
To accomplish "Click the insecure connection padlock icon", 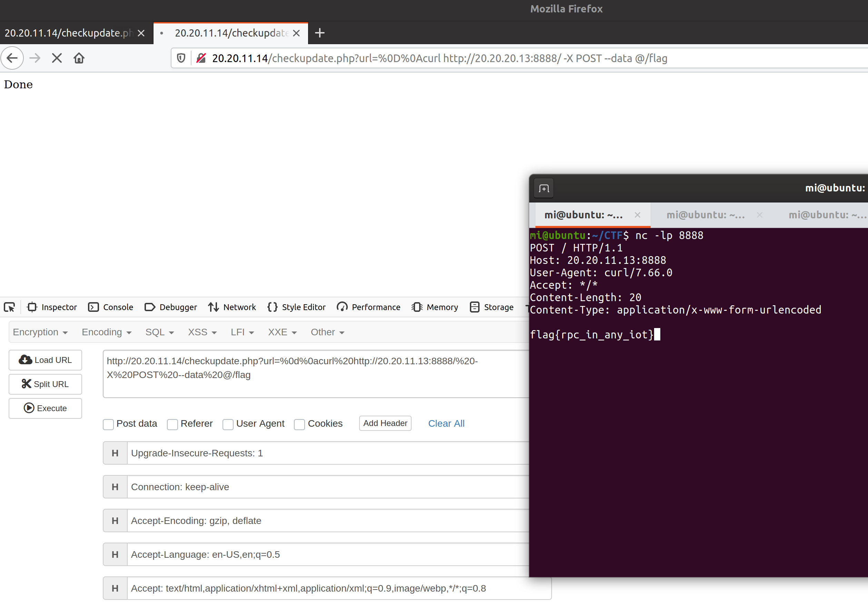I will pos(201,58).
